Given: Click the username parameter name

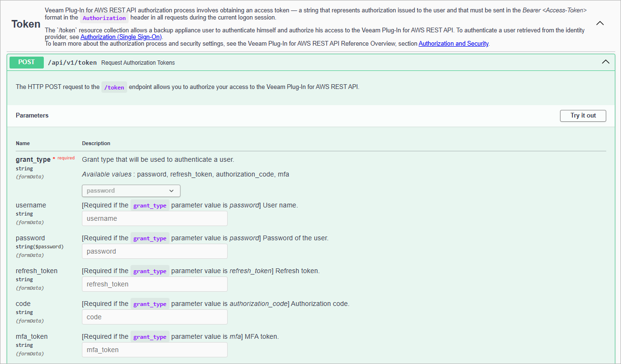Looking at the screenshot, I should click(x=31, y=205).
